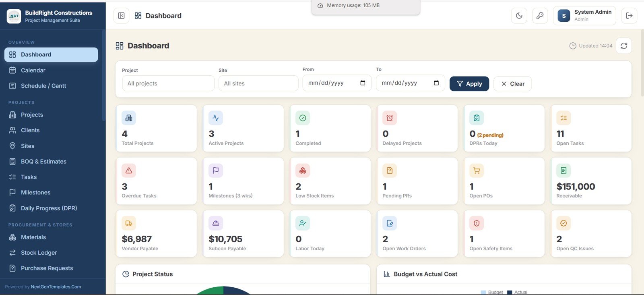
Task: Open the key icon in the top bar
Action: [540, 16]
